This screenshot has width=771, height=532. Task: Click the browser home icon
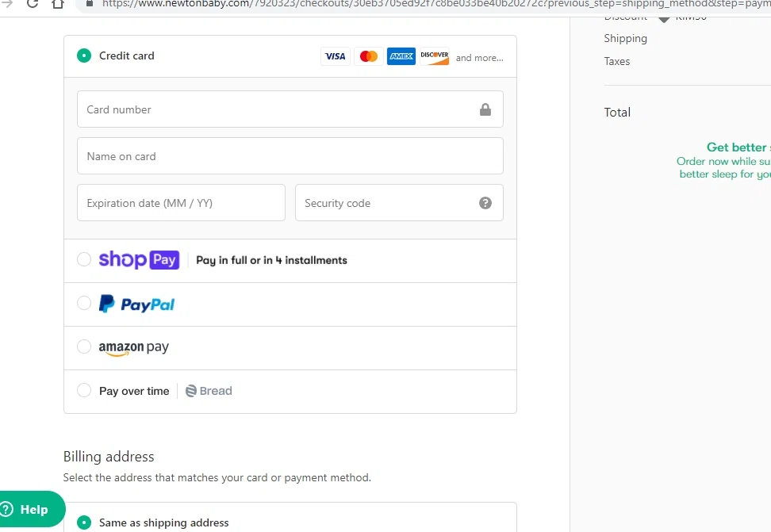pos(57,4)
